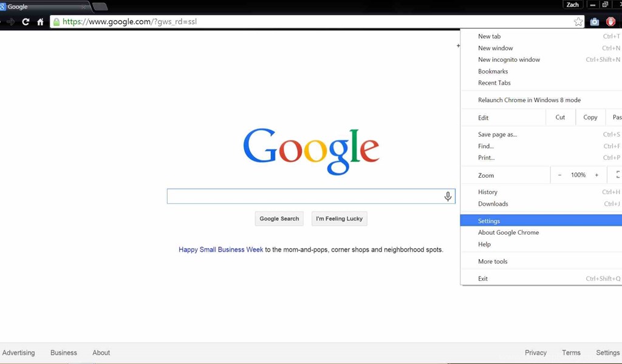
Task: Choose New tab from the Chrome menu
Action: [541, 36]
